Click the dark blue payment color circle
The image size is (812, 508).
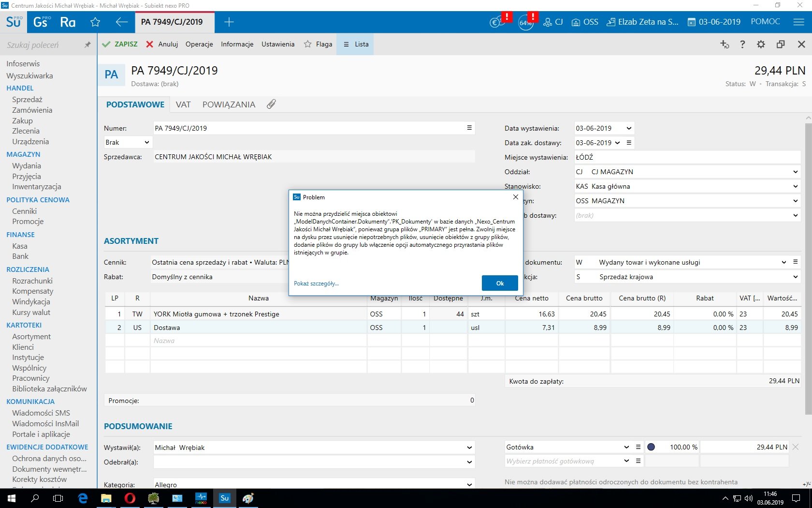point(651,447)
